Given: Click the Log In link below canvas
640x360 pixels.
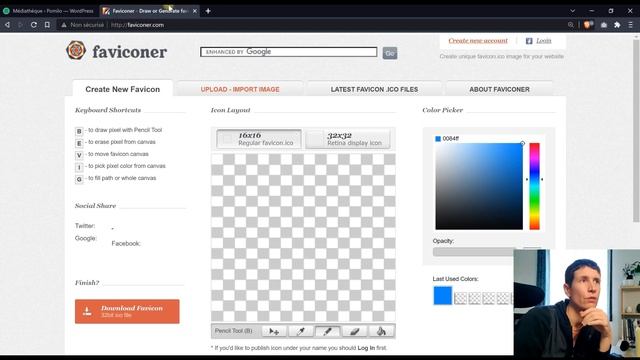Looking at the screenshot, I should 366,348.
